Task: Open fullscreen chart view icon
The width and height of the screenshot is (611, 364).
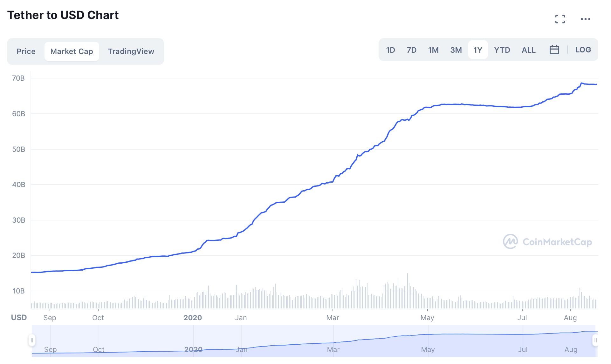Action: pyautogui.click(x=560, y=19)
